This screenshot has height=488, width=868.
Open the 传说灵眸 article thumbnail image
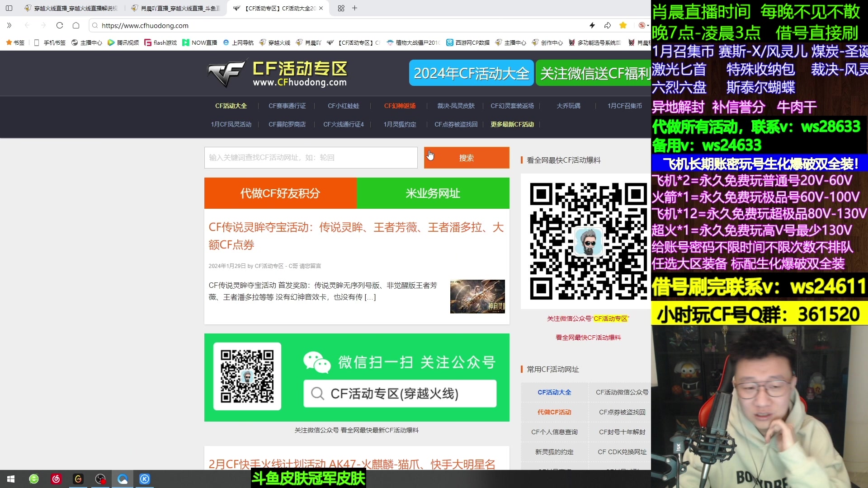(477, 296)
